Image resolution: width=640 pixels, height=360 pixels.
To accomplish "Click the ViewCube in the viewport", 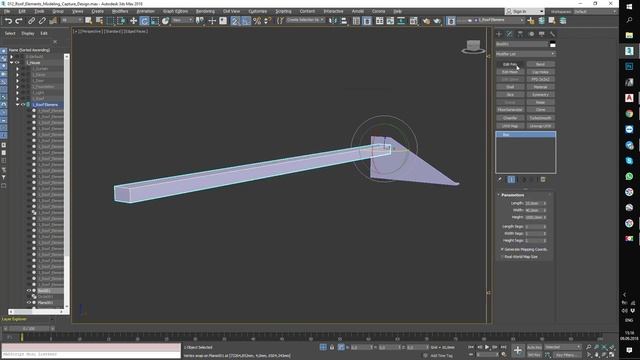I will (473, 46).
